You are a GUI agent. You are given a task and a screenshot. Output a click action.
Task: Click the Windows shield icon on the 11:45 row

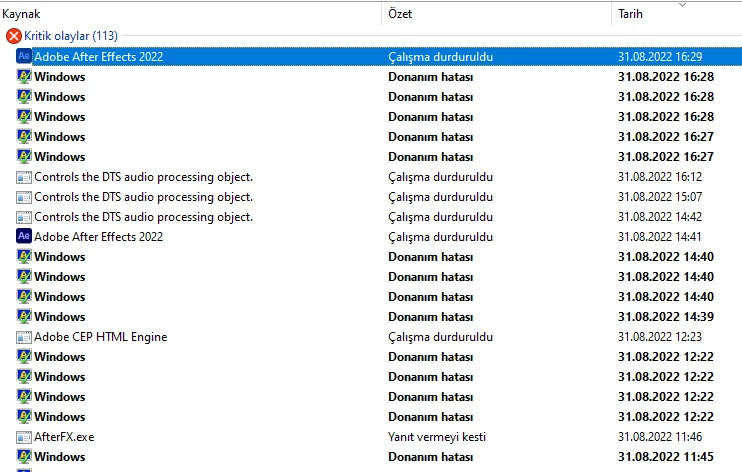24,456
